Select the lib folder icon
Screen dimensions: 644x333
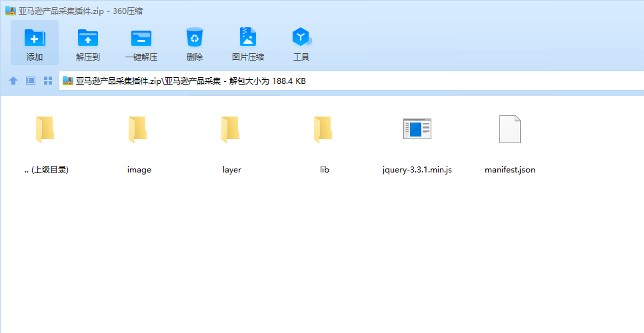tap(323, 130)
